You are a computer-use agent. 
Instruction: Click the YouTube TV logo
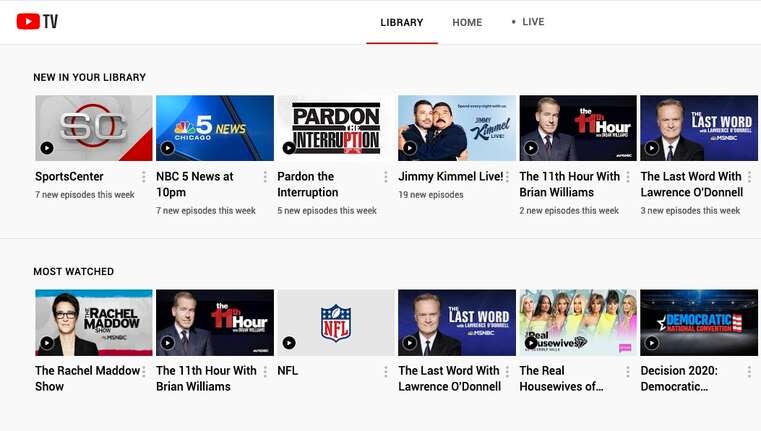pos(37,21)
